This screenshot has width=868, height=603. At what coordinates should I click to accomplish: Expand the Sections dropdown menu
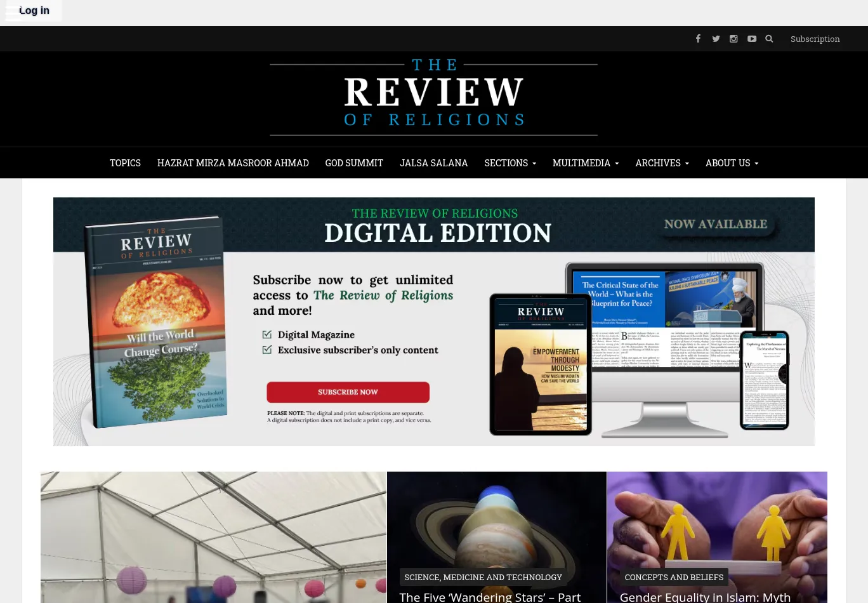click(x=510, y=163)
